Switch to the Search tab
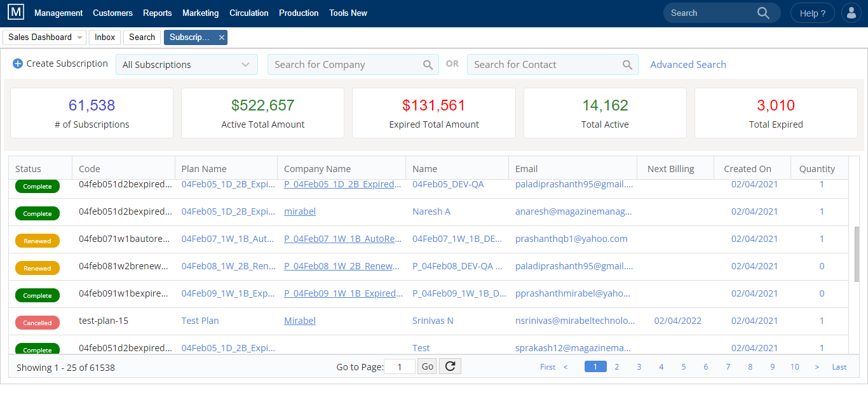The image size is (868, 395). click(142, 37)
